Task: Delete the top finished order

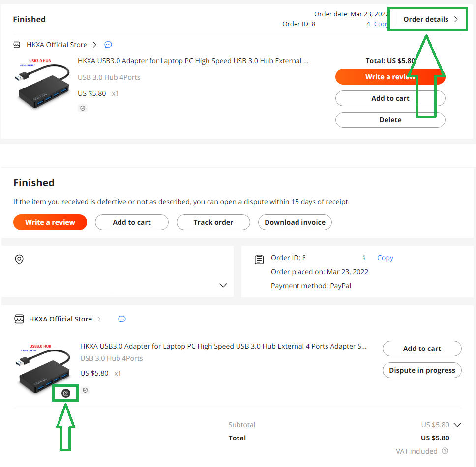Action: (x=390, y=120)
